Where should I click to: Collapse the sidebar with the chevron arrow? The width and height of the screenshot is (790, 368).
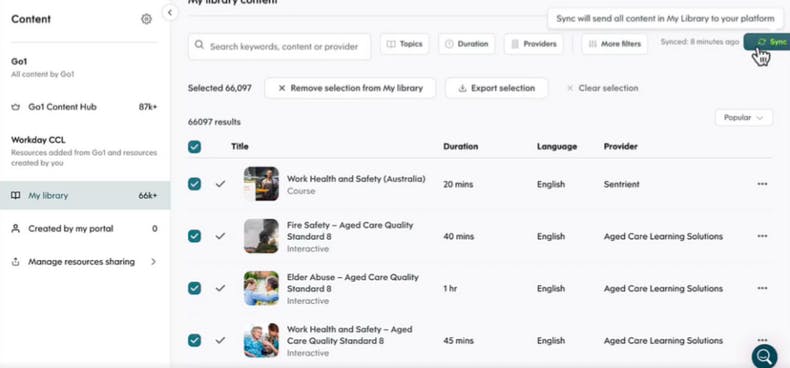170,13
